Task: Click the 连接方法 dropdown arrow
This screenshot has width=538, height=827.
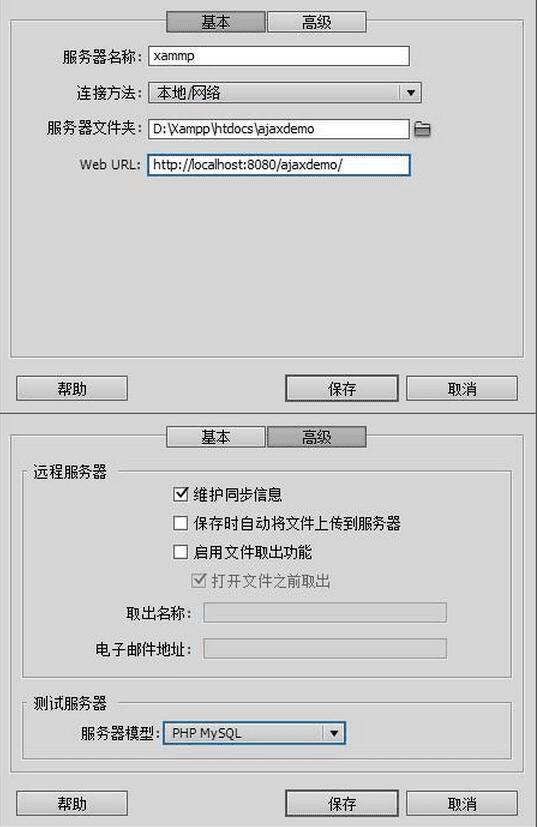Action: [x=411, y=93]
